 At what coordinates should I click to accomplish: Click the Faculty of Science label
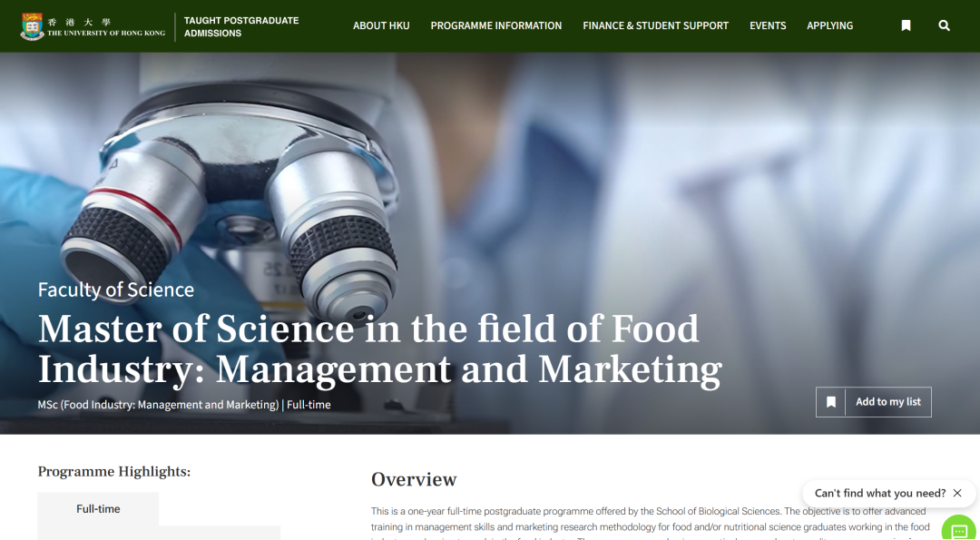coord(115,290)
